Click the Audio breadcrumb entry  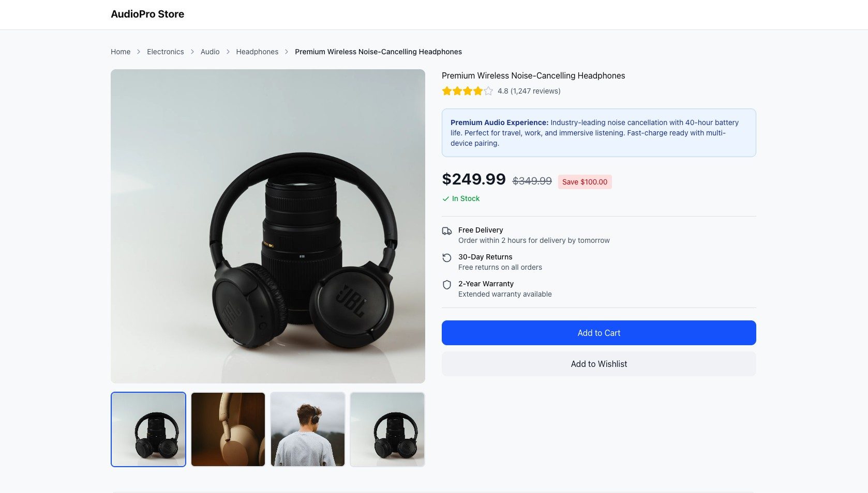click(x=209, y=52)
